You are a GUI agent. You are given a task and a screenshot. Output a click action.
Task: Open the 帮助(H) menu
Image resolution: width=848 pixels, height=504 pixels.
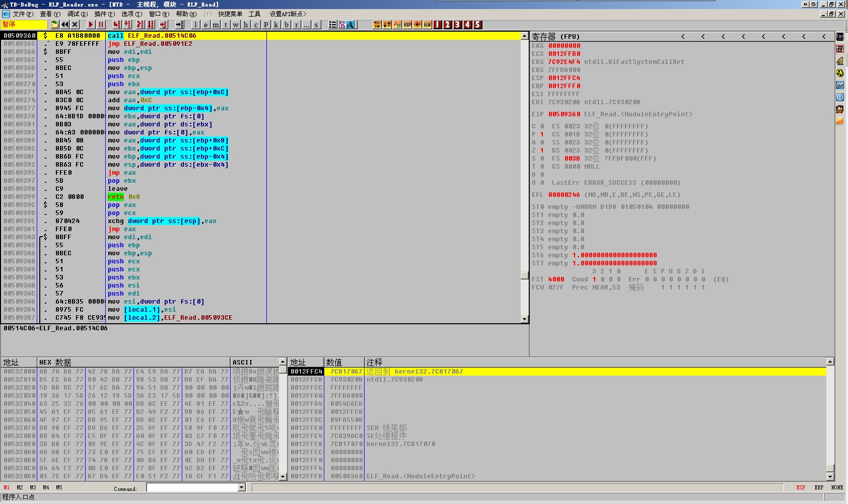[x=186, y=14]
